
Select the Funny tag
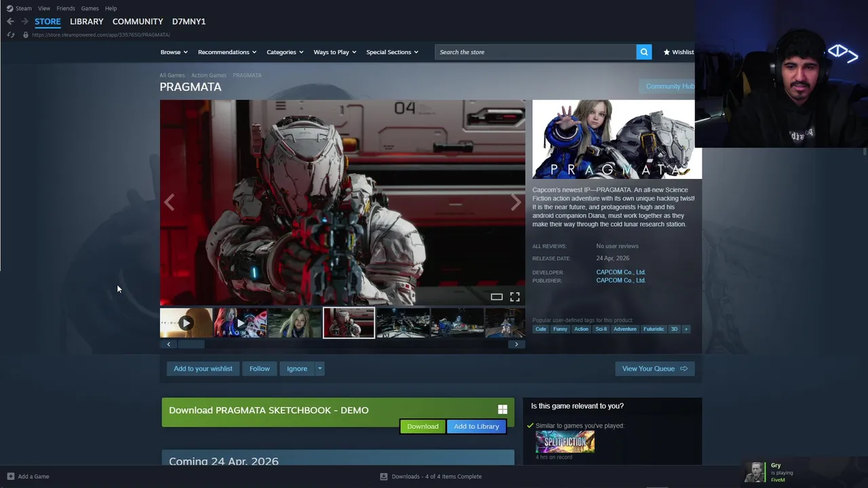[560, 329]
